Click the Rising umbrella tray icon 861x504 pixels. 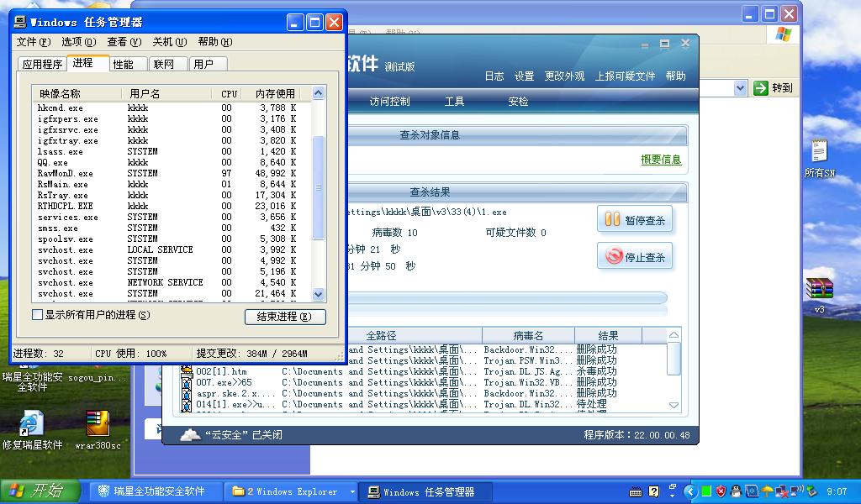tap(767, 491)
